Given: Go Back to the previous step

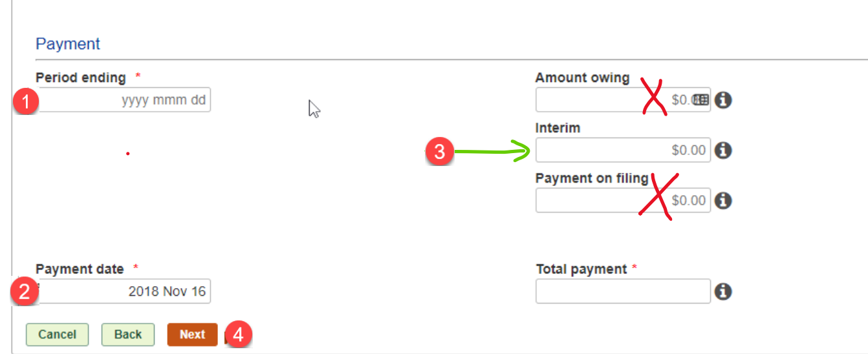Looking at the screenshot, I should [128, 335].
